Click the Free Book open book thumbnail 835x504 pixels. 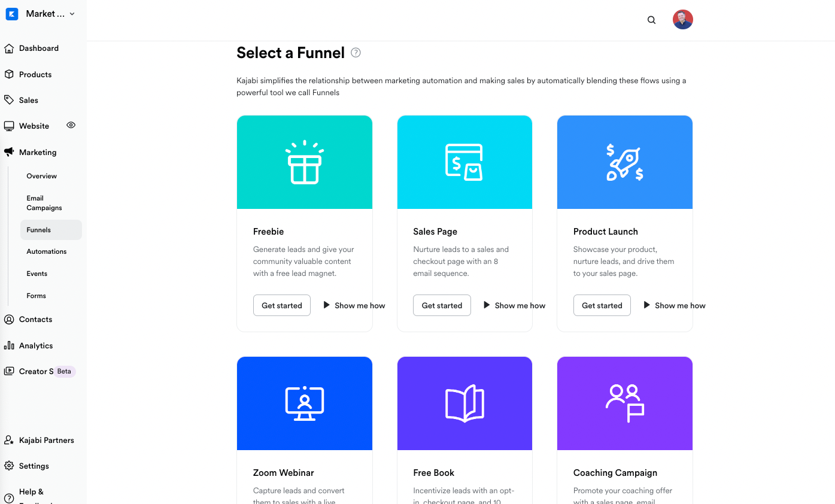(x=464, y=403)
